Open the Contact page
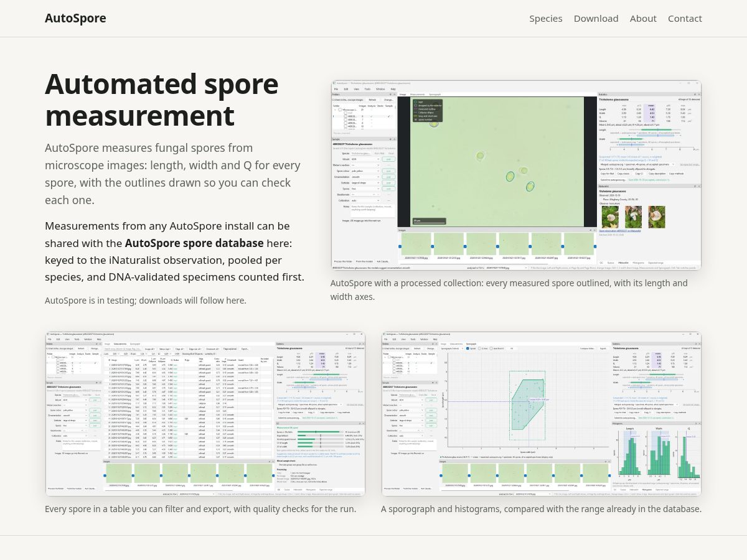This screenshot has width=747, height=560. [x=685, y=19]
